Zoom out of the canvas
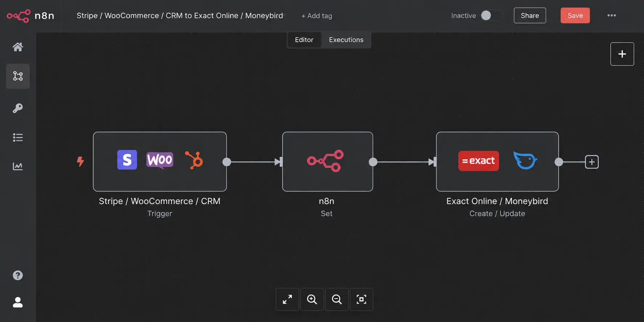The width and height of the screenshot is (644, 322). click(337, 299)
